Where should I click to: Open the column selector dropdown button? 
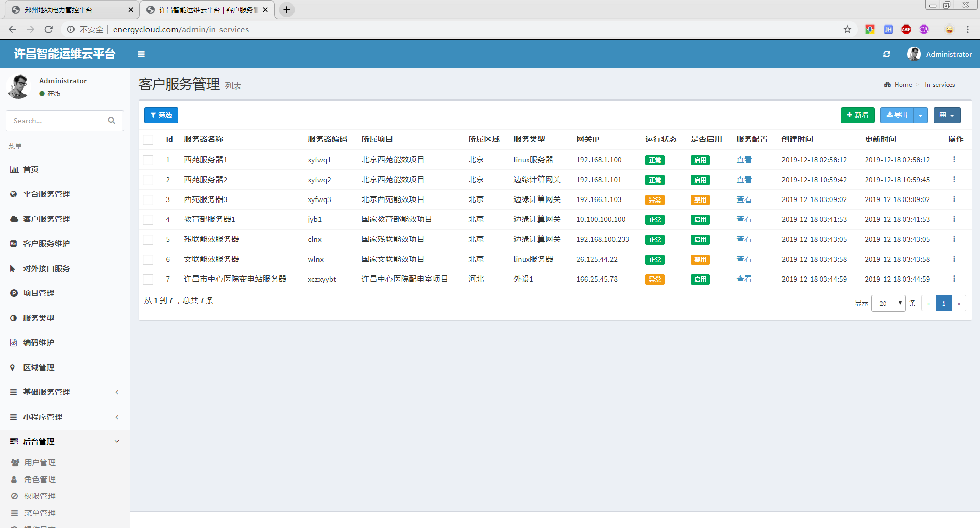click(x=946, y=115)
